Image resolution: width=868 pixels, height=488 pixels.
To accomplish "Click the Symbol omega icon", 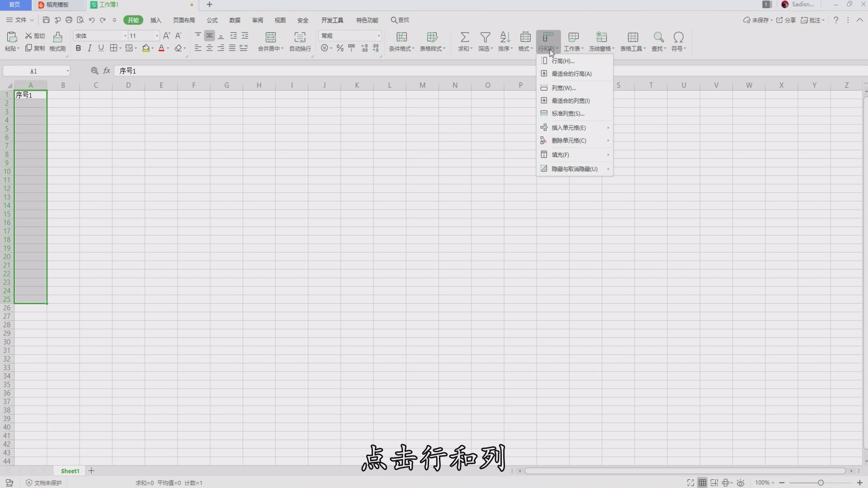I will coord(678,37).
